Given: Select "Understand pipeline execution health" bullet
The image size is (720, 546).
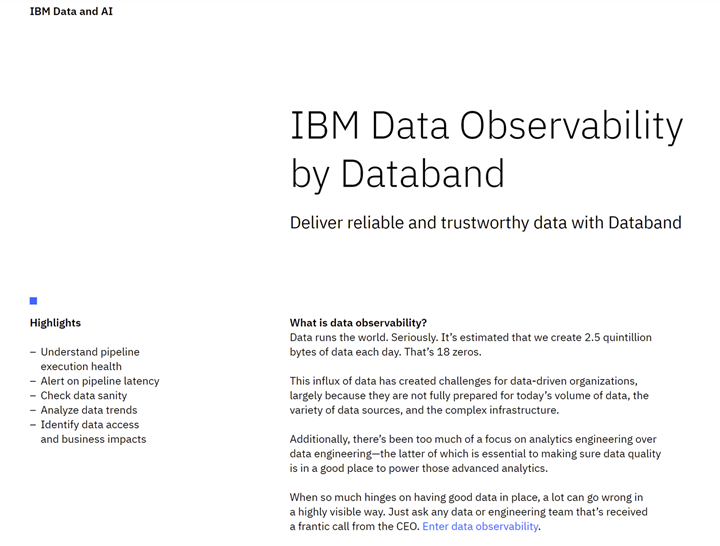Looking at the screenshot, I should click(90, 359).
